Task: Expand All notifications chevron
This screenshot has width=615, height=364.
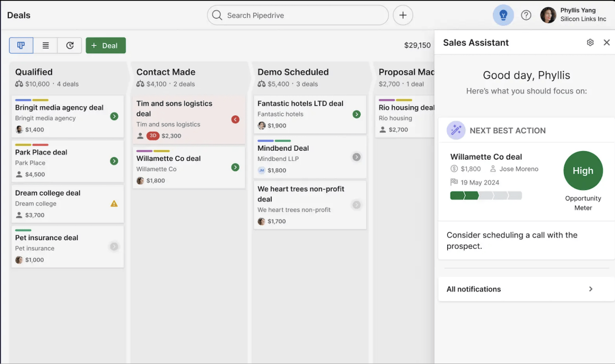Action: click(x=591, y=289)
